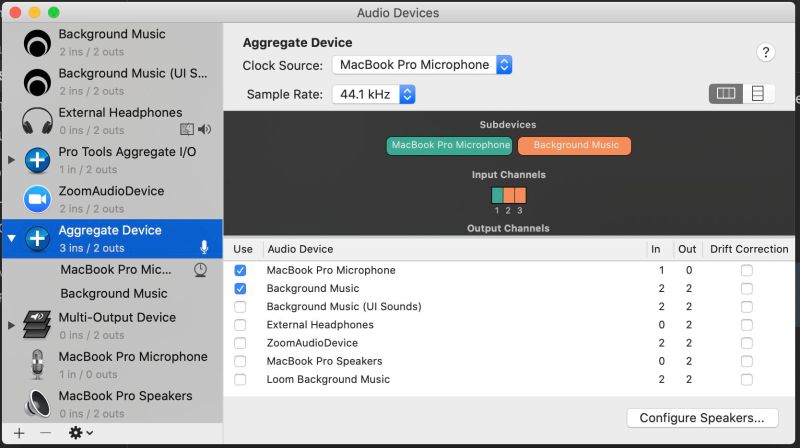800x448 pixels.
Task: Uncheck Use for Background Music
Action: pos(240,289)
